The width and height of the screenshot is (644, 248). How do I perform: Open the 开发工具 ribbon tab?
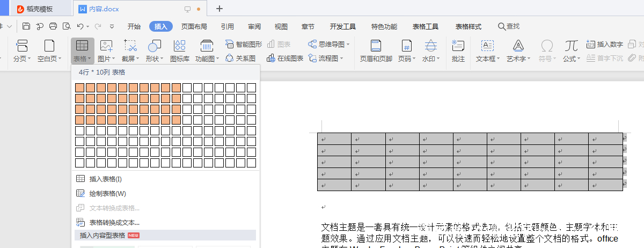click(x=343, y=26)
